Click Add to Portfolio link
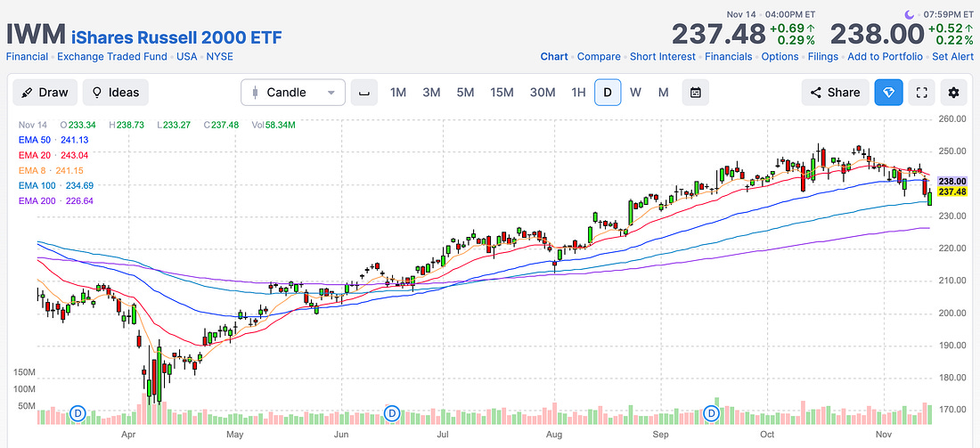 coord(885,56)
